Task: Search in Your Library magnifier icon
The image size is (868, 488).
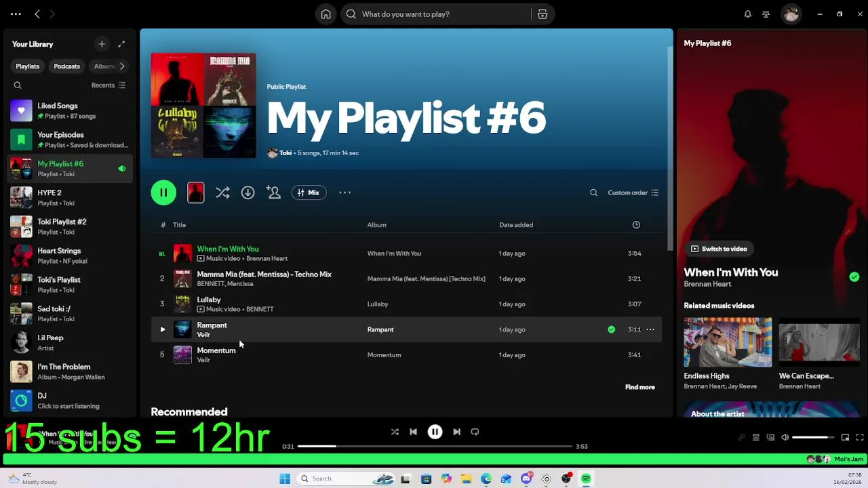Action: (18, 85)
